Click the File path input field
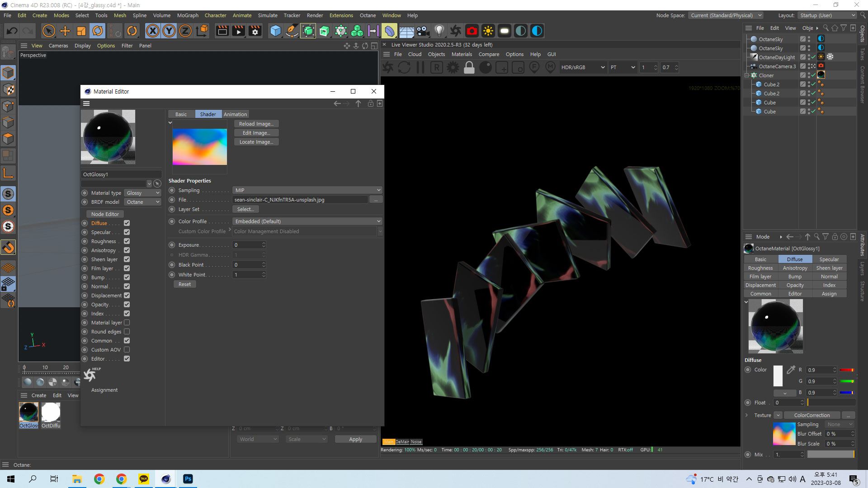Image resolution: width=868 pixels, height=488 pixels. (x=300, y=200)
